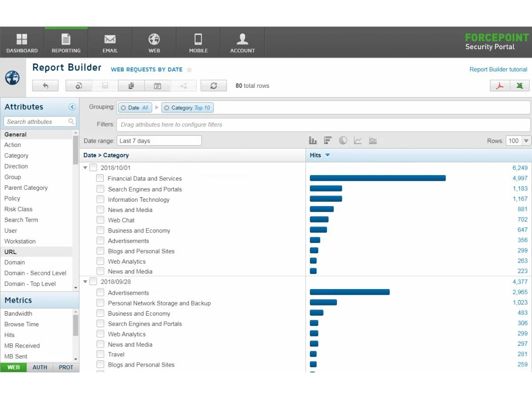This screenshot has width=532, height=399.
Task: Refresh the report results
Action: [x=214, y=86]
